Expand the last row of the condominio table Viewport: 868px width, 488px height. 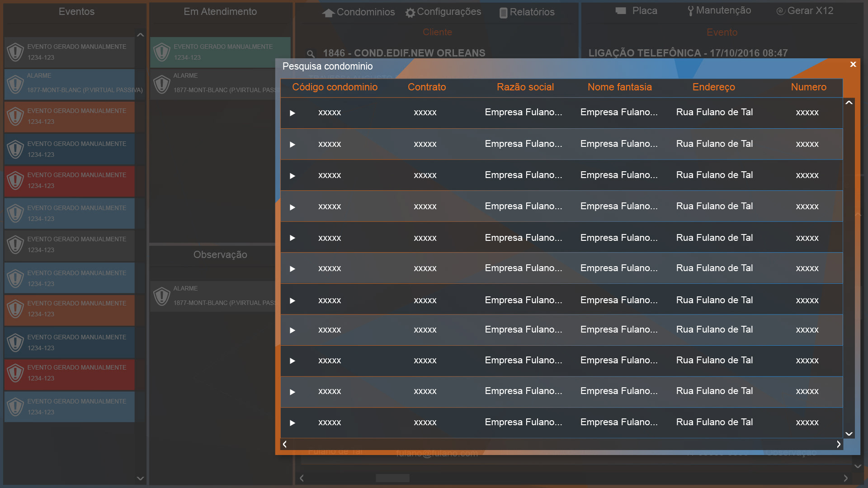[292, 423]
